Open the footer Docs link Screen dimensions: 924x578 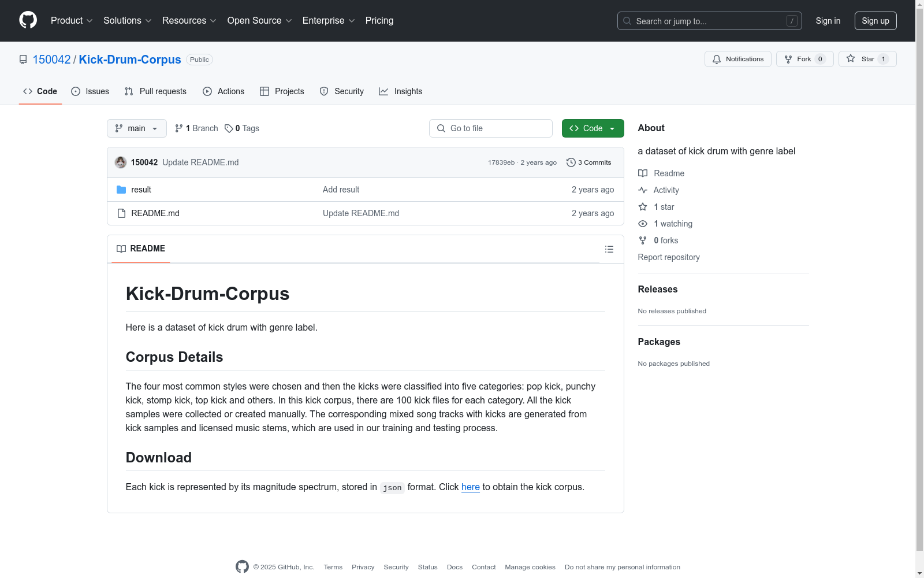coord(454,567)
